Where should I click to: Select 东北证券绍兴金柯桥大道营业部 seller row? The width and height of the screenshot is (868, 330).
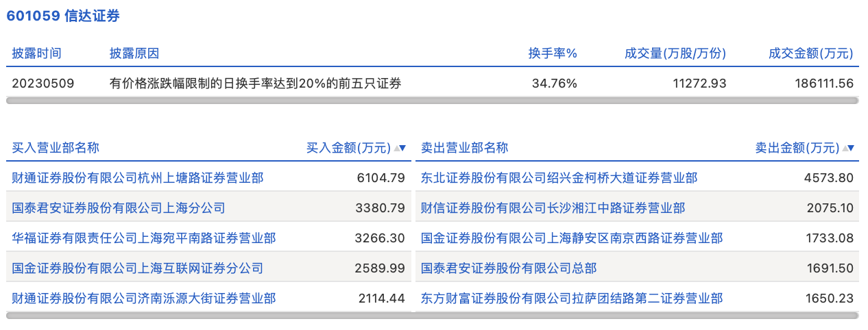[559, 178]
